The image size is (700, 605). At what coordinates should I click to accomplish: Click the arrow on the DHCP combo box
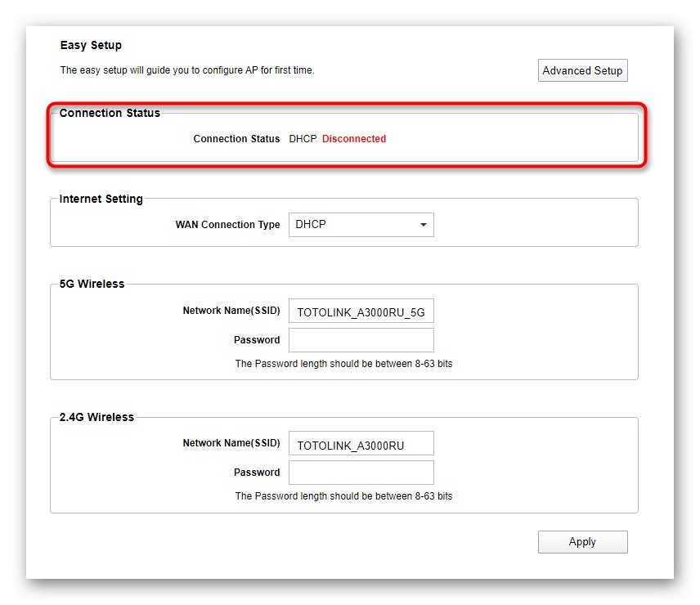[423, 225]
